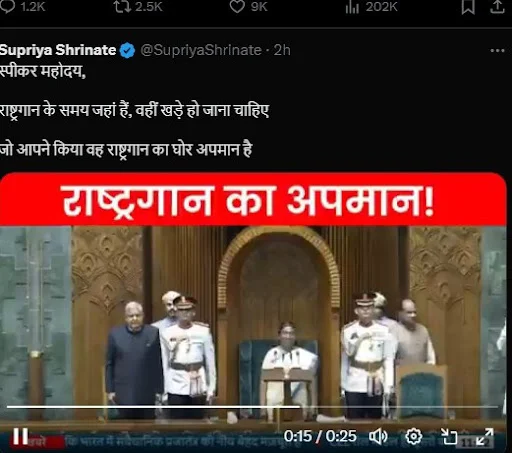
Task: Pause the playing video
Action: tap(20, 436)
